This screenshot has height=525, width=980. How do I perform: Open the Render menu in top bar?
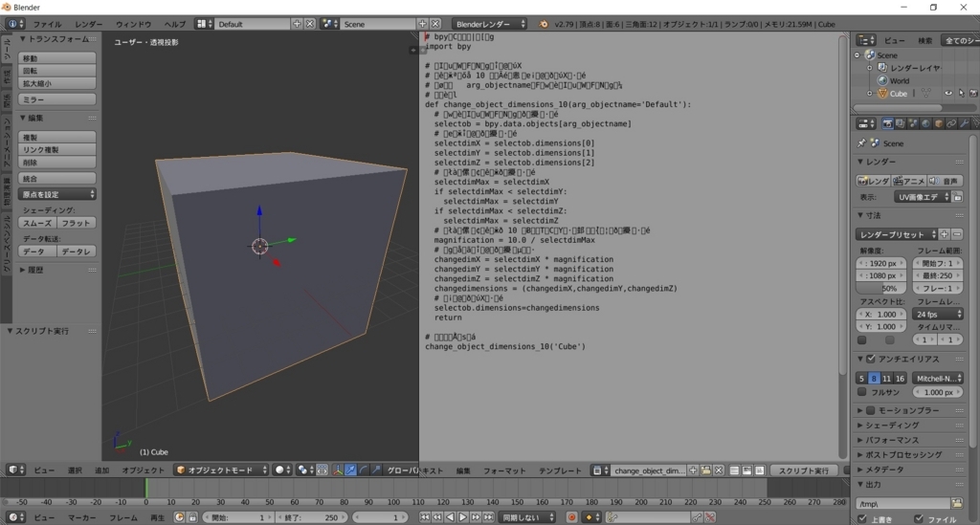tap(89, 24)
